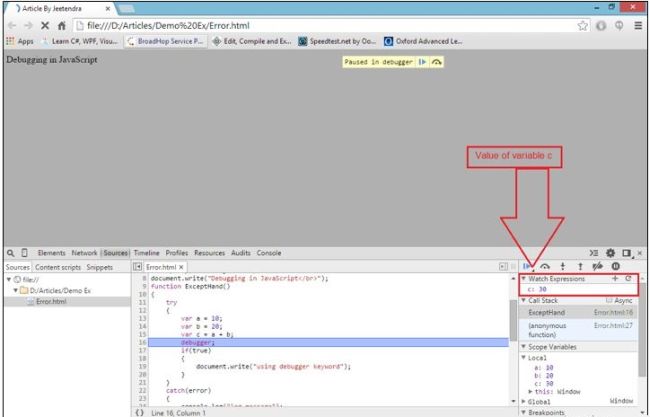Switch to the Network panel

coord(84,253)
